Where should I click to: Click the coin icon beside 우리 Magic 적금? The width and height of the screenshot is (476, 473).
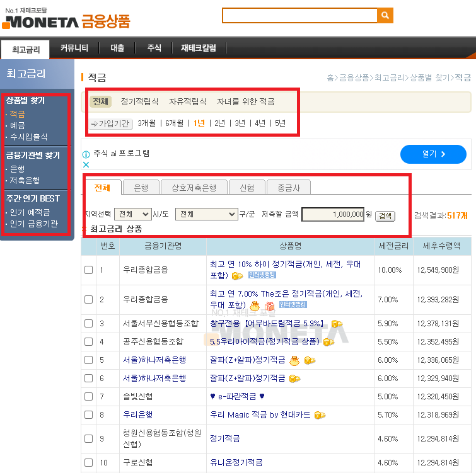[320, 415]
